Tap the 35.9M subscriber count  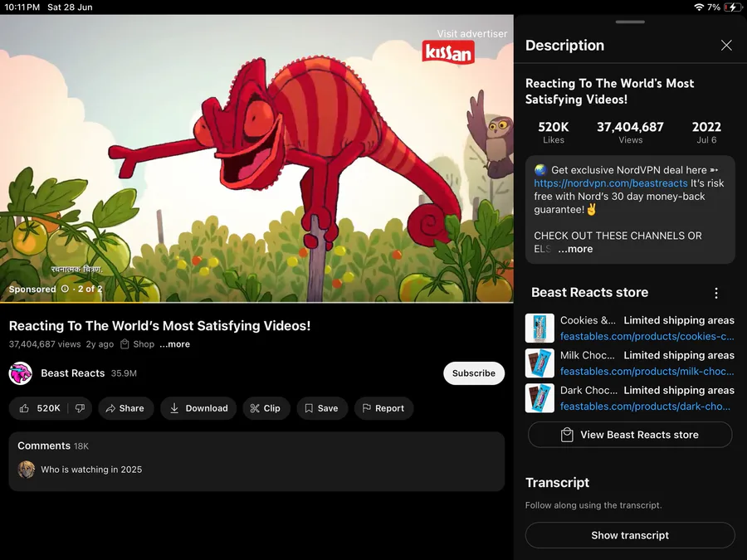click(x=124, y=373)
